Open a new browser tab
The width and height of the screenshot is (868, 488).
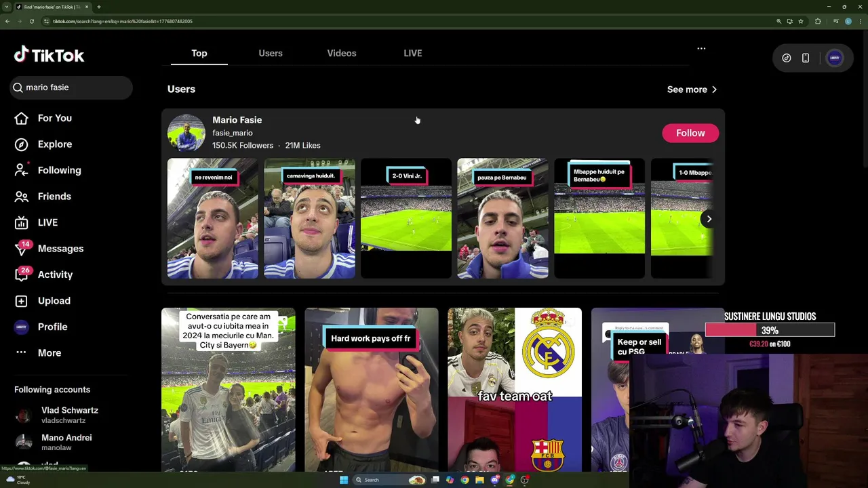click(99, 7)
